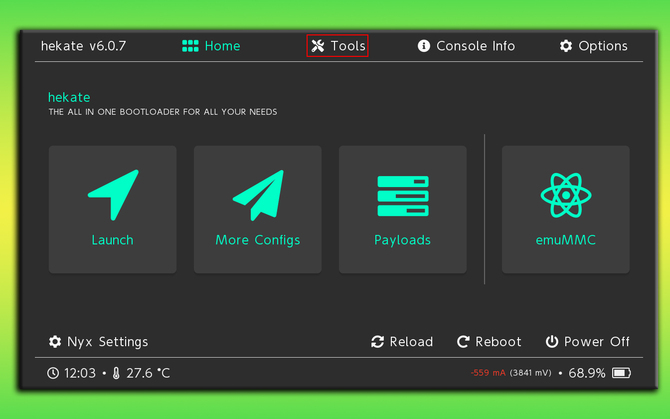Click the Reboot arrow icon
Image resolution: width=670 pixels, height=419 pixels.
(x=463, y=342)
